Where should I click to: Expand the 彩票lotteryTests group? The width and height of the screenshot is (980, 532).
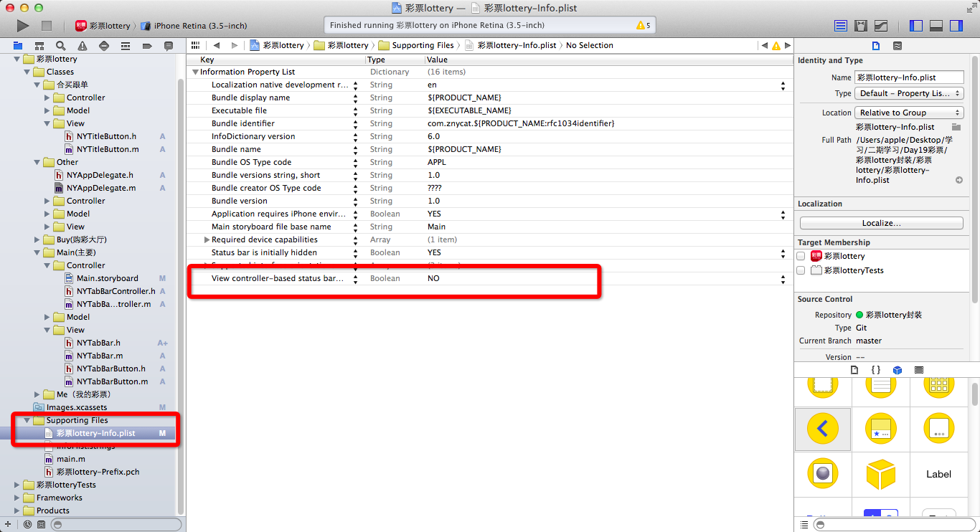17,485
